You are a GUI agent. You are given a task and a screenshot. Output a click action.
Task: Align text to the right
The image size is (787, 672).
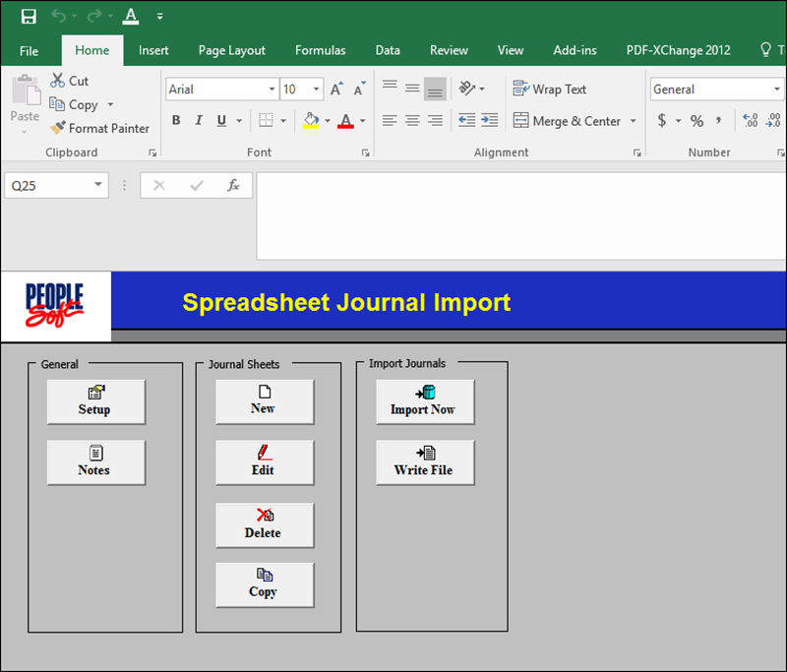pyautogui.click(x=435, y=120)
